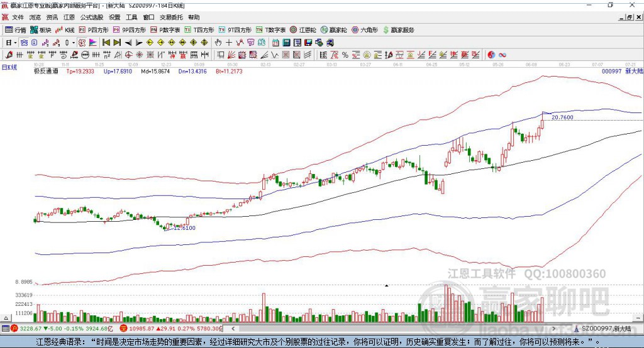Image resolution: width=644 pixels, height=348 pixels.
Task: Open the 9T四方形 tool
Action: click(x=235, y=30)
